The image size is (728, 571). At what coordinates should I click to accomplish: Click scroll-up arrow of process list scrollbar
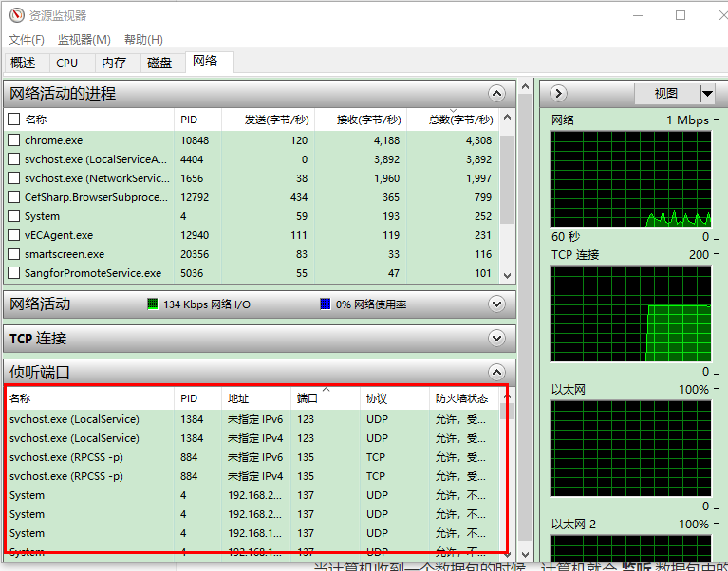pyautogui.click(x=507, y=118)
